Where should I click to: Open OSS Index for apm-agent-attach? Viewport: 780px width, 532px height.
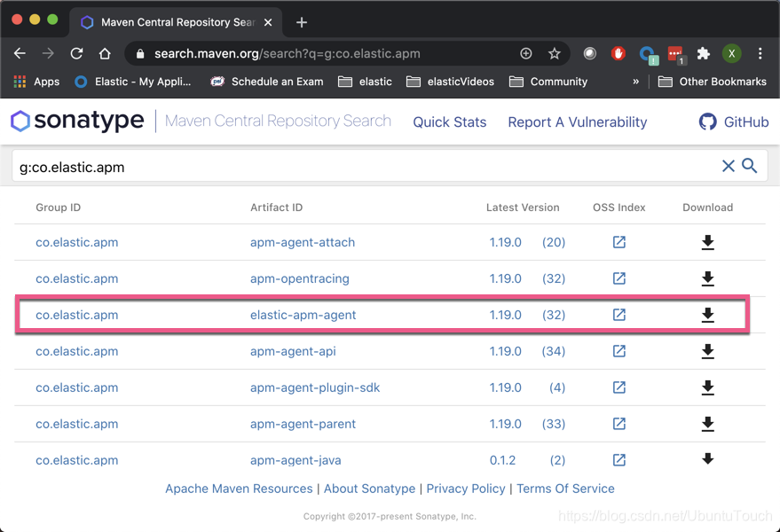point(618,242)
